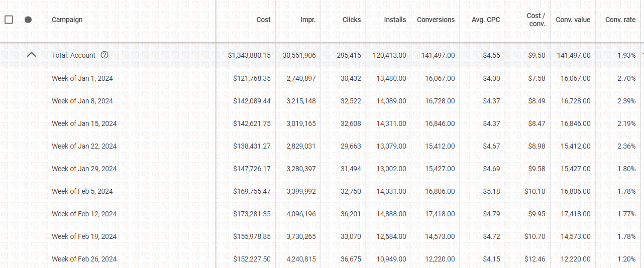This screenshot has width=644, height=268.
Task: Sort by Conv. value column
Action: [x=573, y=20]
